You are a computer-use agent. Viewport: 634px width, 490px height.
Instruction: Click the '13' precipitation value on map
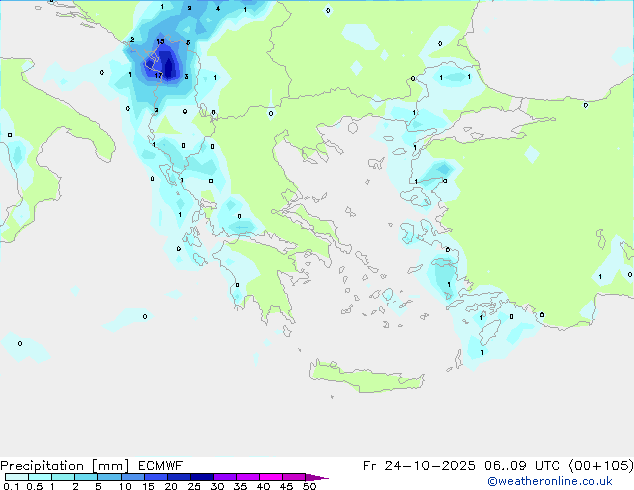pyautogui.click(x=160, y=41)
